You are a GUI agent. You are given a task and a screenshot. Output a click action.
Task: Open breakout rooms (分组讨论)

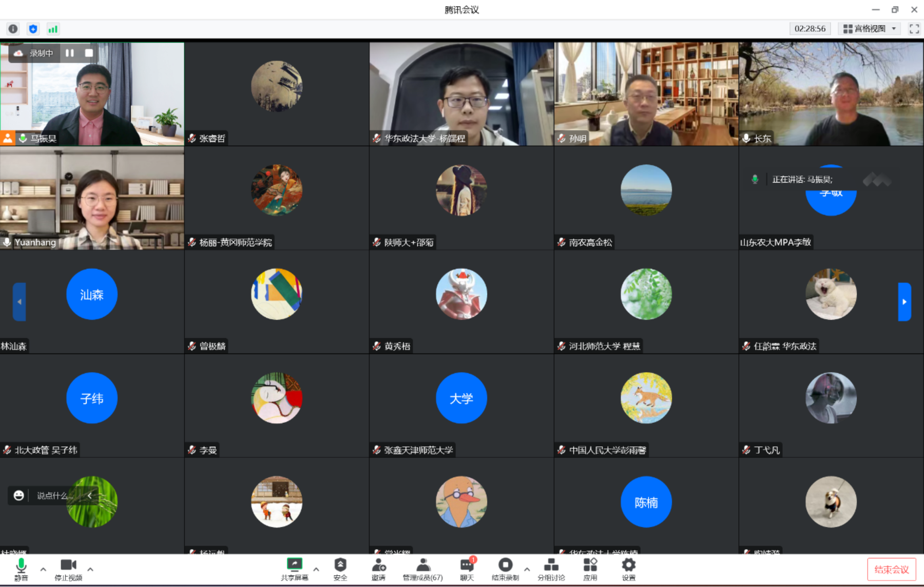[x=551, y=569]
